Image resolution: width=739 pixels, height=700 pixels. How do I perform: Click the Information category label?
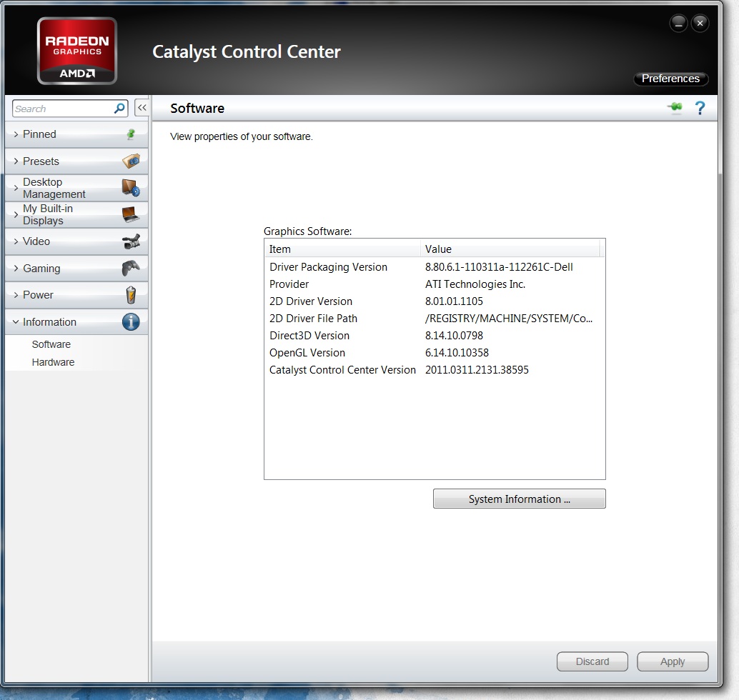(49, 321)
